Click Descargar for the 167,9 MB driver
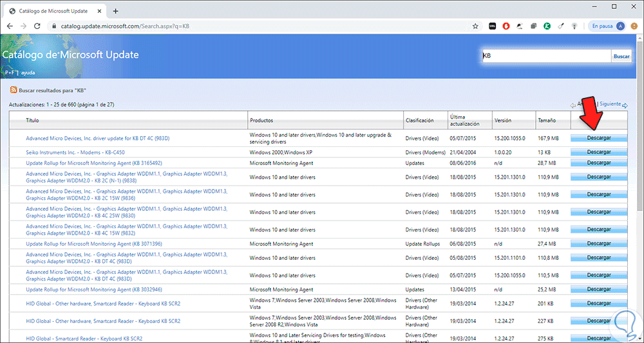Viewport: 644px width, 343px height. pyautogui.click(x=599, y=138)
